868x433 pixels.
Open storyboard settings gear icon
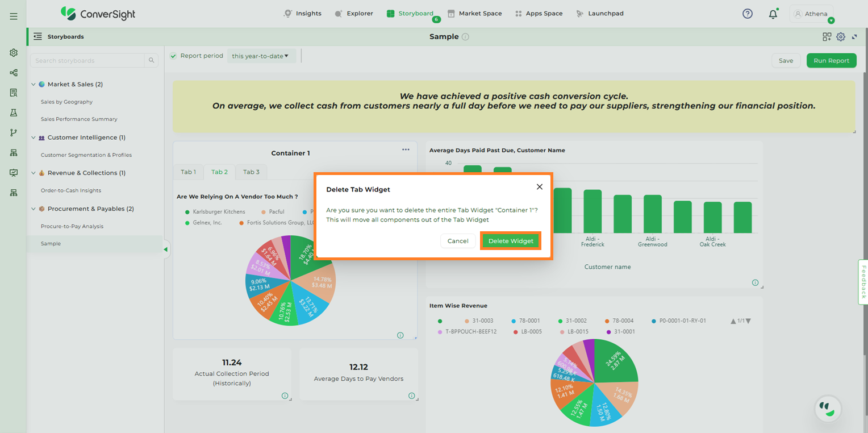pyautogui.click(x=841, y=37)
